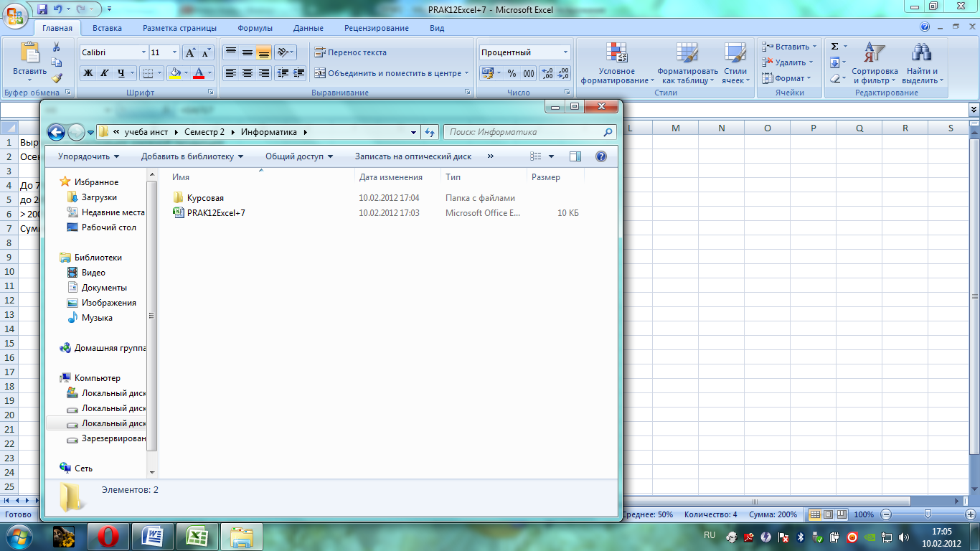980x551 pixels.
Task: Apply fill color with the paint bucket icon
Action: click(174, 73)
